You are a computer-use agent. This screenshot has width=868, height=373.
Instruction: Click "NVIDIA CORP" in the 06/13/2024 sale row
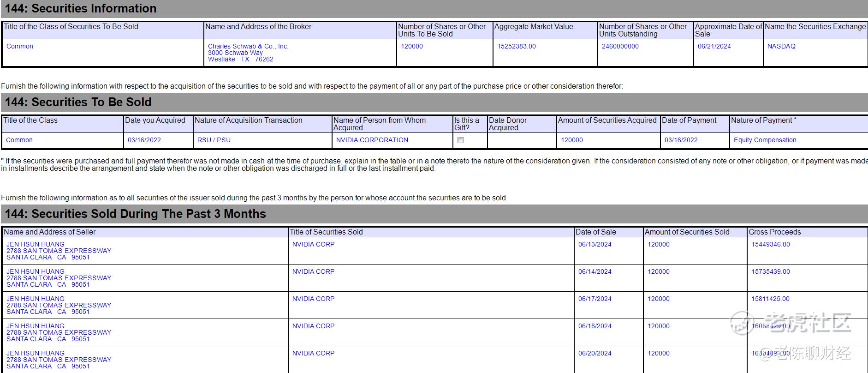[314, 244]
